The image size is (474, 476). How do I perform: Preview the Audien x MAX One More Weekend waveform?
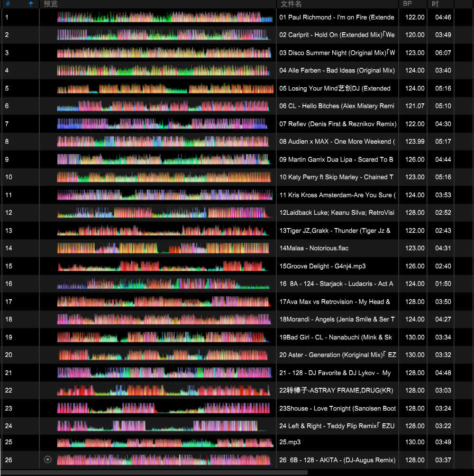(163, 141)
